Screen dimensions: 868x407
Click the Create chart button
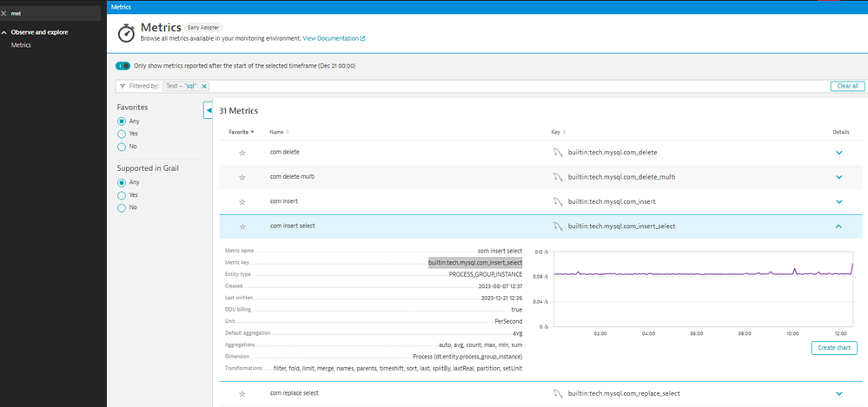834,348
